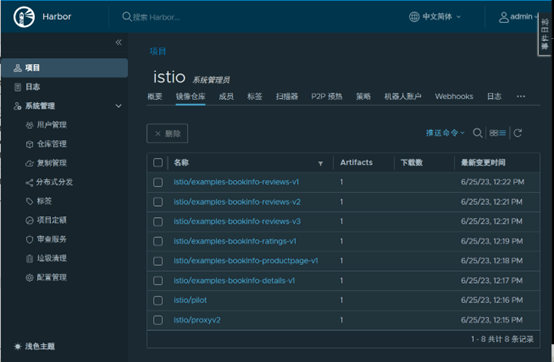
Task: Refresh the repository list
Action: 518,133
